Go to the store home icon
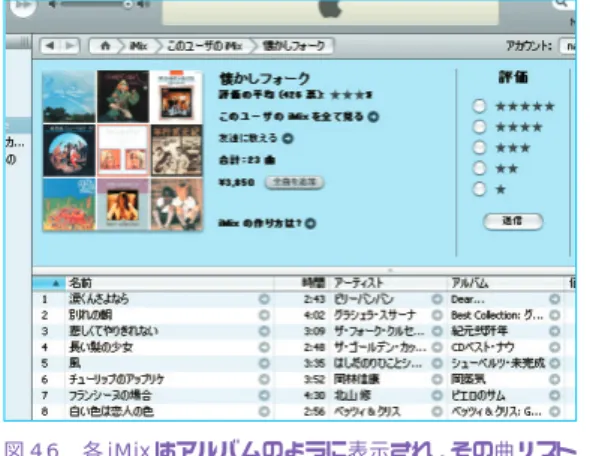 click(105, 46)
